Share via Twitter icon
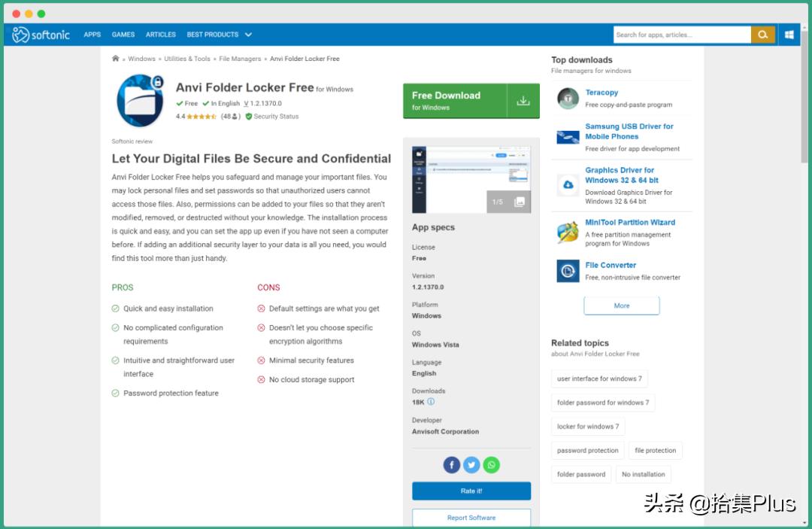The width and height of the screenshot is (812, 529). pyautogui.click(x=471, y=465)
